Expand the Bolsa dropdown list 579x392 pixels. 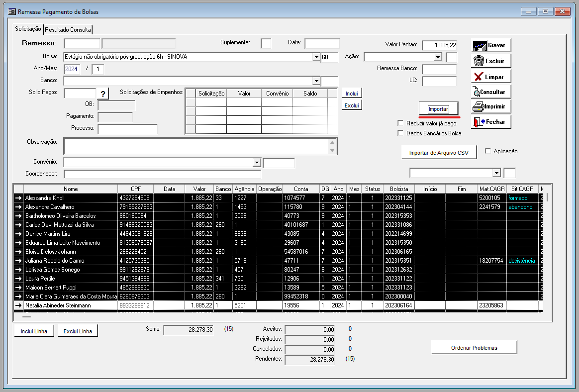click(316, 57)
